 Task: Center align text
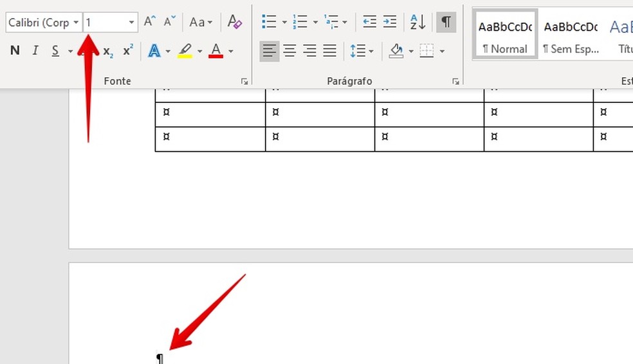[289, 51]
